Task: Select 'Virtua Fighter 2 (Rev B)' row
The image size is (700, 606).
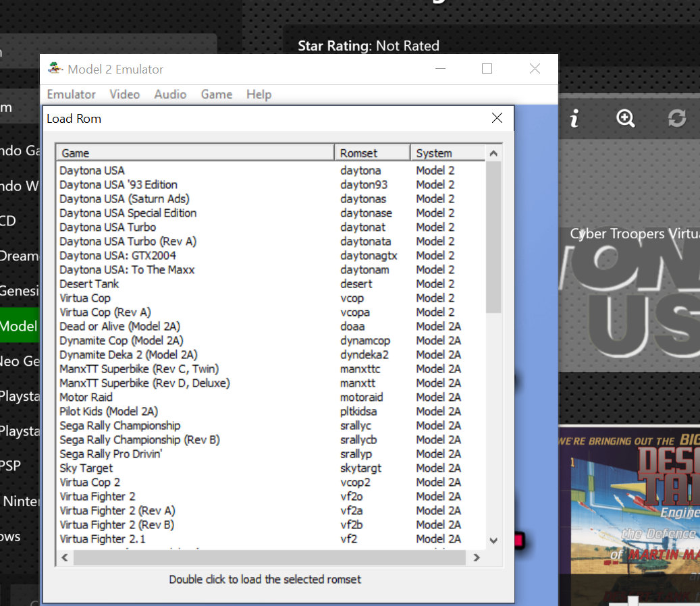Action: [x=271, y=525]
